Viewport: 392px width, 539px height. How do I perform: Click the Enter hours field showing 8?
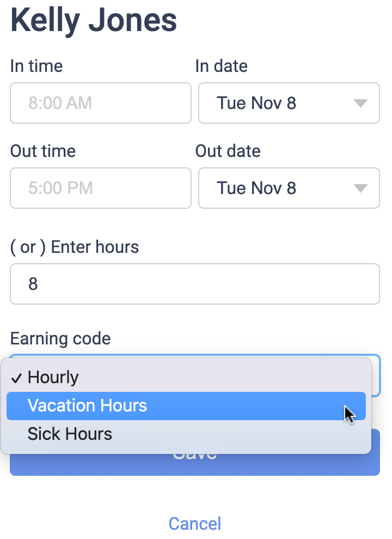click(x=194, y=284)
